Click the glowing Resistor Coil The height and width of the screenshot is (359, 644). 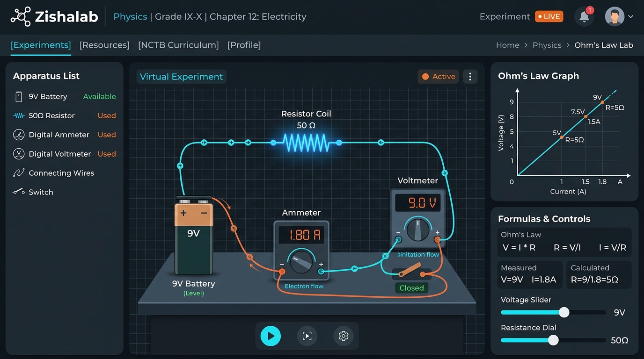tap(307, 143)
